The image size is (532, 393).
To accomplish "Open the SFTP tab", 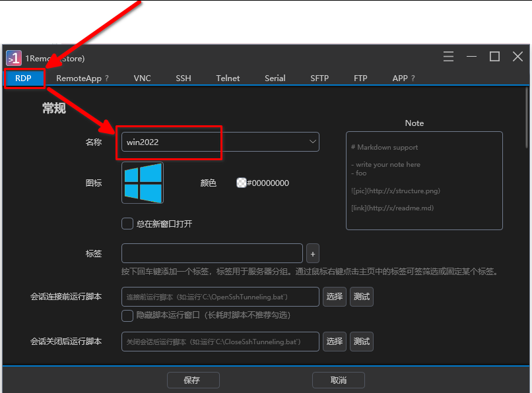I will point(319,78).
